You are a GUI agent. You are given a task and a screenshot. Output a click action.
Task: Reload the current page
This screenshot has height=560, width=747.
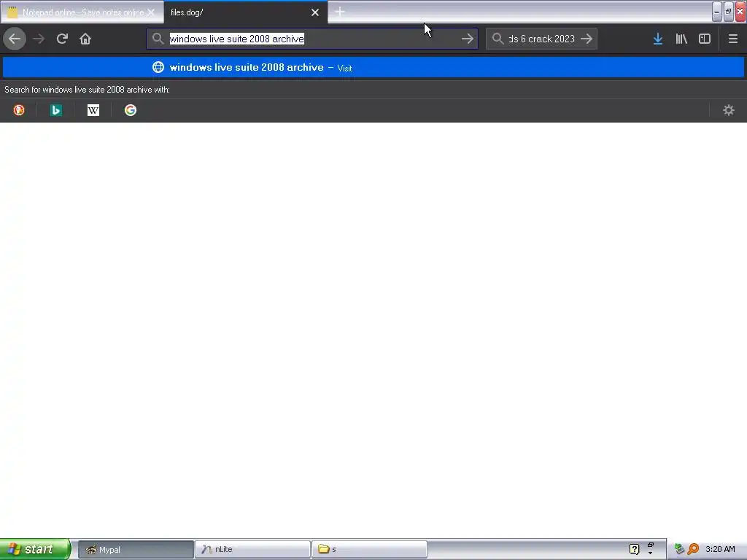(62, 39)
